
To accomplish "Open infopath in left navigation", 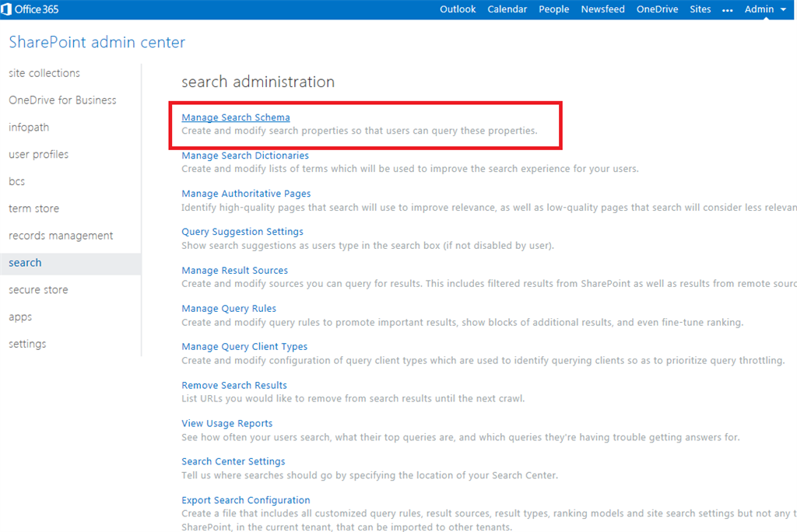I will 29,128.
